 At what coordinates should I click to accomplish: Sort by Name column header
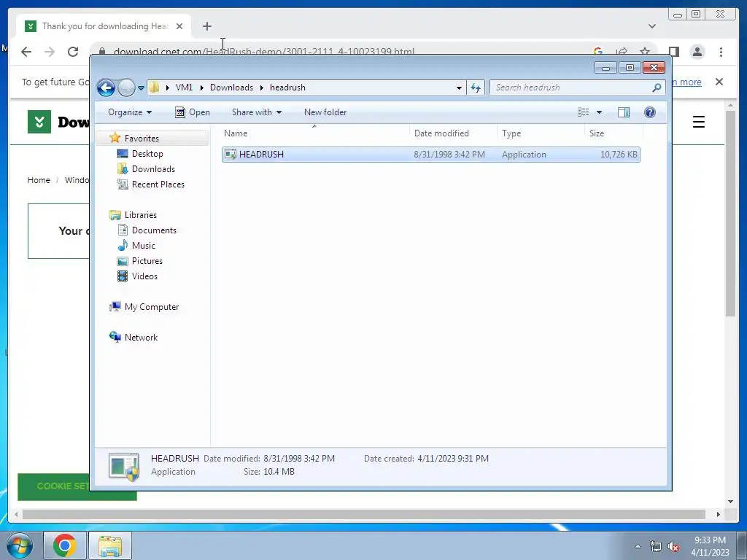tap(314, 133)
